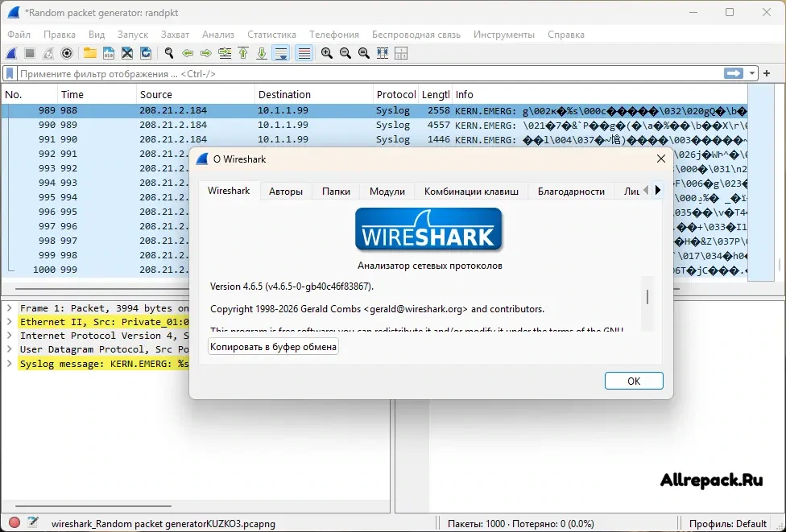This screenshot has height=532, width=786.
Task: Expand User Datagram Protocol details
Action: coord(9,349)
